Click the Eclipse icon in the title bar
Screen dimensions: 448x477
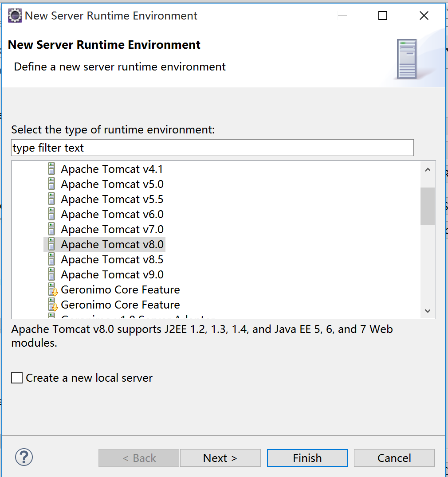[x=15, y=16]
